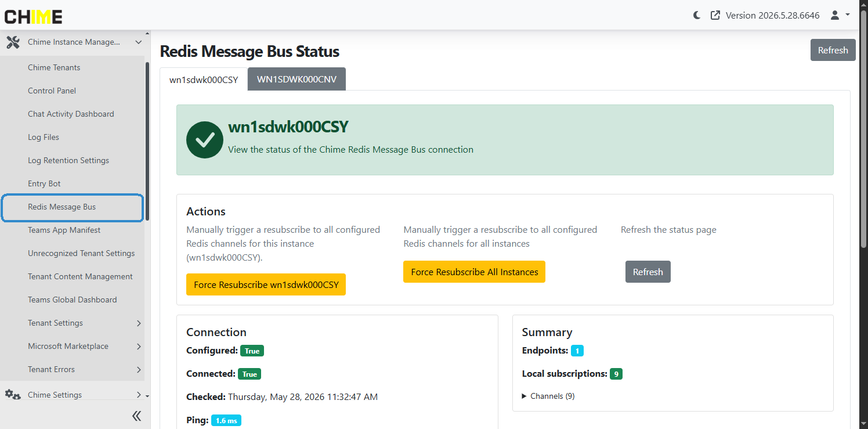Screen dimensions: 868x429
Task: Click the CHIME logo
Action: point(33,16)
